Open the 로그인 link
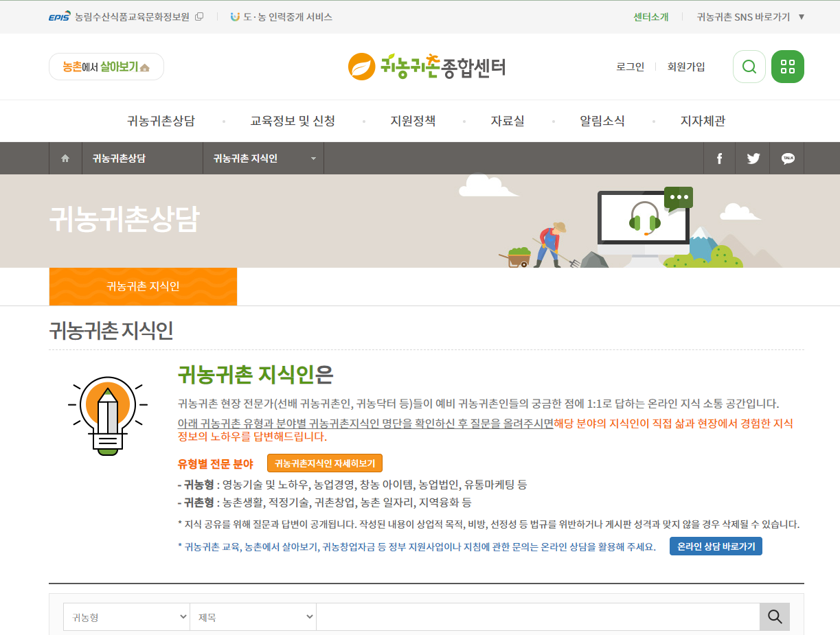This screenshot has height=635, width=840. pos(630,67)
